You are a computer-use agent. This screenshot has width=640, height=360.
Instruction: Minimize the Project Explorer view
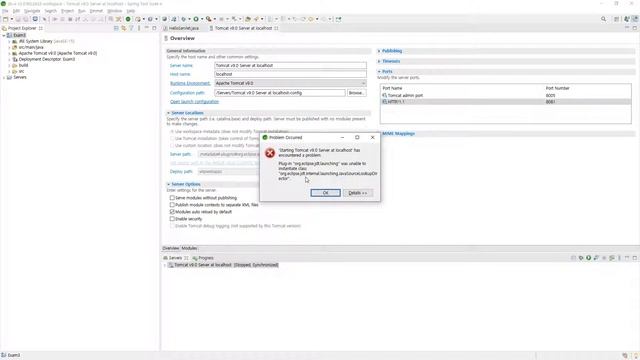click(x=147, y=28)
